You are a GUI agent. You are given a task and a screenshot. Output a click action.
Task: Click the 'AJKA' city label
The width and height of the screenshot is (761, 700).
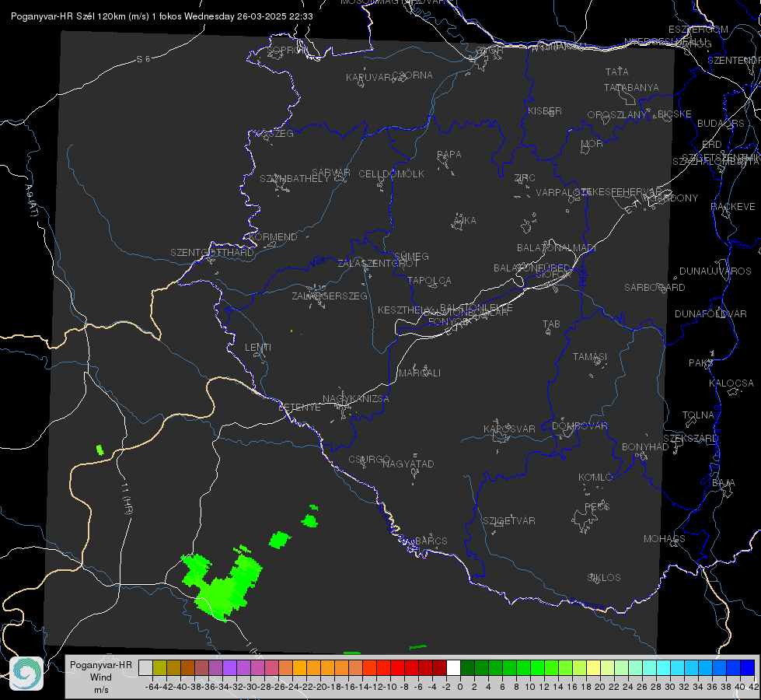click(x=465, y=221)
